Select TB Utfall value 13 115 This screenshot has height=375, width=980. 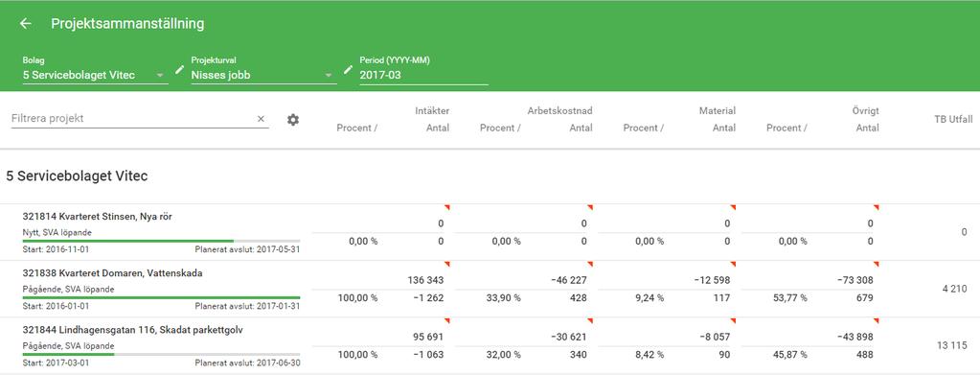click(952, 345)
